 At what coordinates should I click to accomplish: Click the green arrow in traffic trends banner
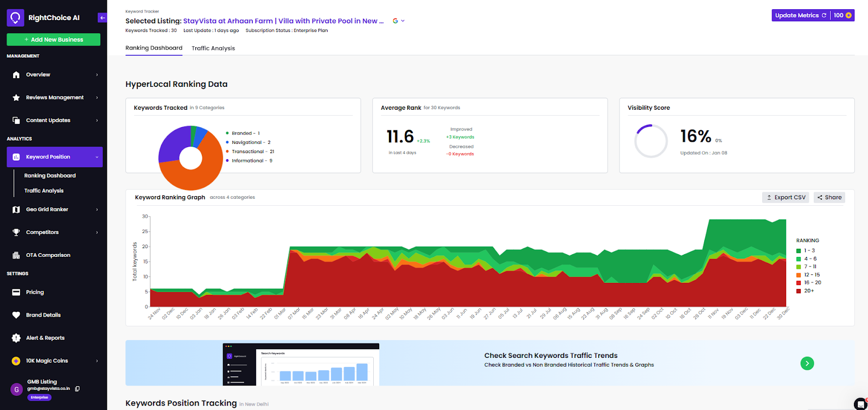[x=807, y=363]
